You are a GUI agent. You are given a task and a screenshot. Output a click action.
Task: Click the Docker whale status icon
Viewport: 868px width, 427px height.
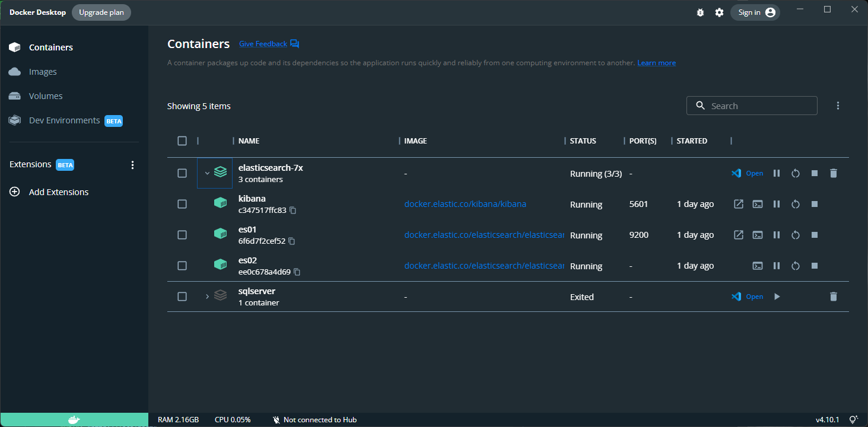[74, 420]
